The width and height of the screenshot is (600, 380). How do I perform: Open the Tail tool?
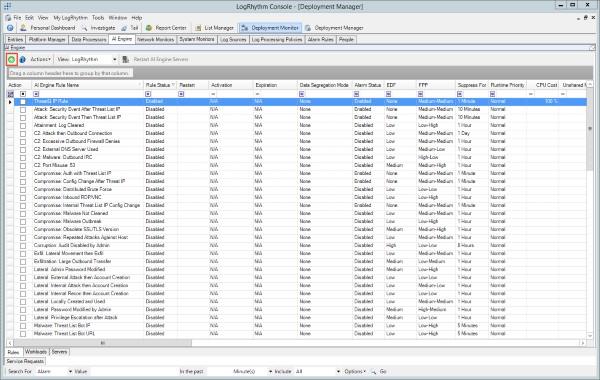click(x=130, y=28)
